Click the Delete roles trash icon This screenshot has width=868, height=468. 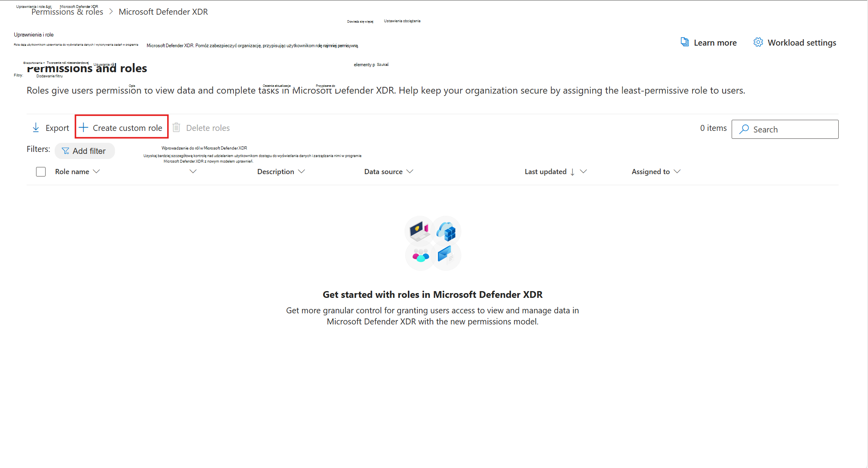(x=176, y=128)
